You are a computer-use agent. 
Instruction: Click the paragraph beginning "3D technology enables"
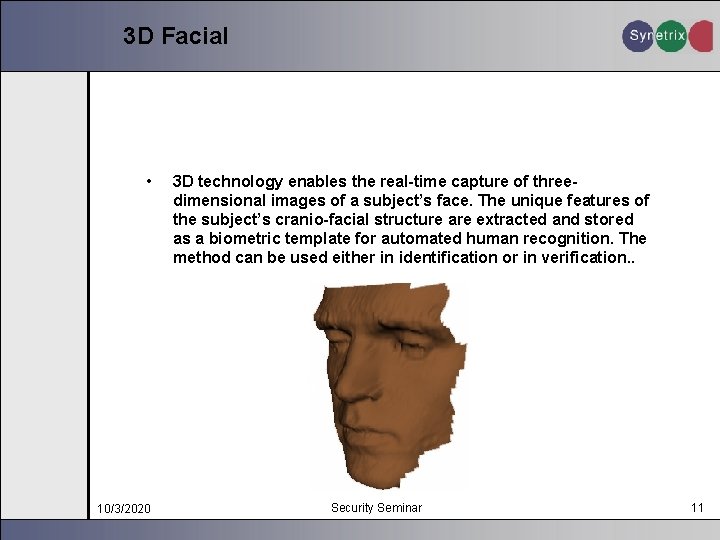(411, 219)
